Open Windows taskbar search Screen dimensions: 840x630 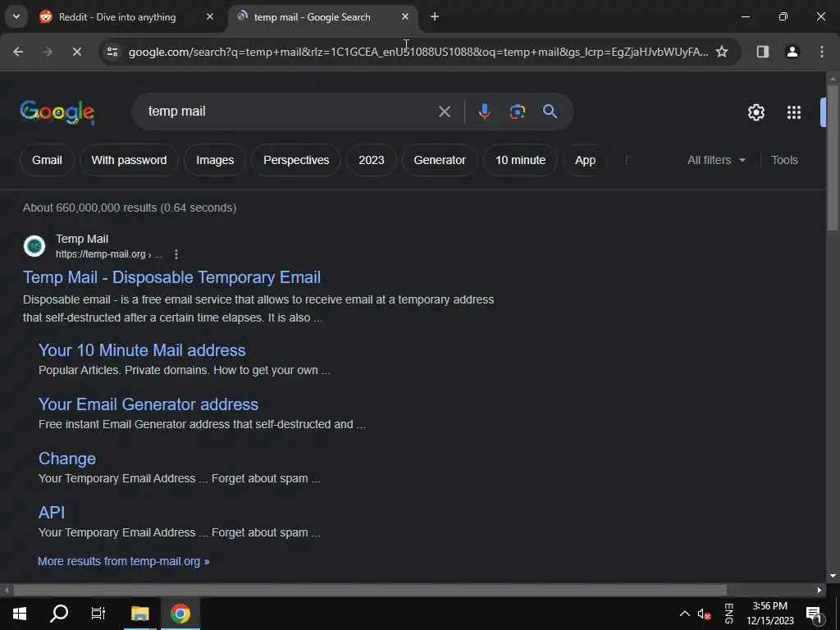[59, 614]
